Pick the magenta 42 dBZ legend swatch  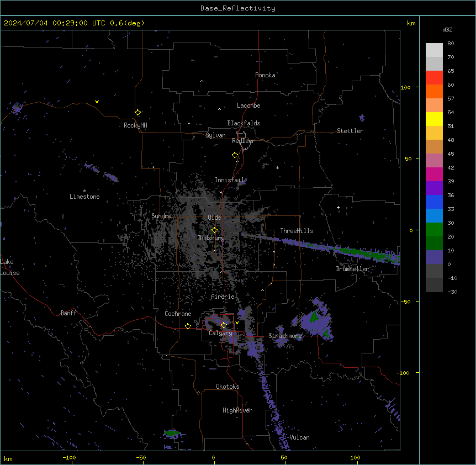coord(434,174)
